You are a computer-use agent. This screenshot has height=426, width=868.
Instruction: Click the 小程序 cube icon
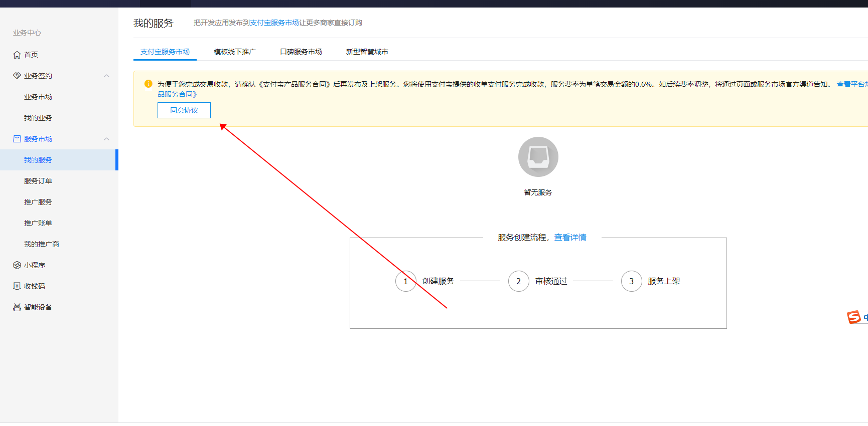17,265
